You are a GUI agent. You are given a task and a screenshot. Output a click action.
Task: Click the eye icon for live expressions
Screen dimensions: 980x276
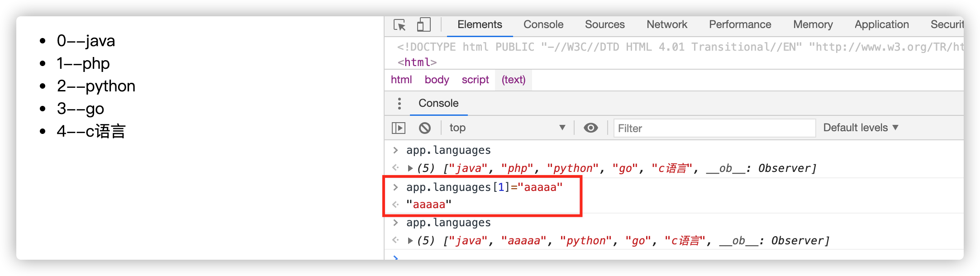click(x=590, y=128)
